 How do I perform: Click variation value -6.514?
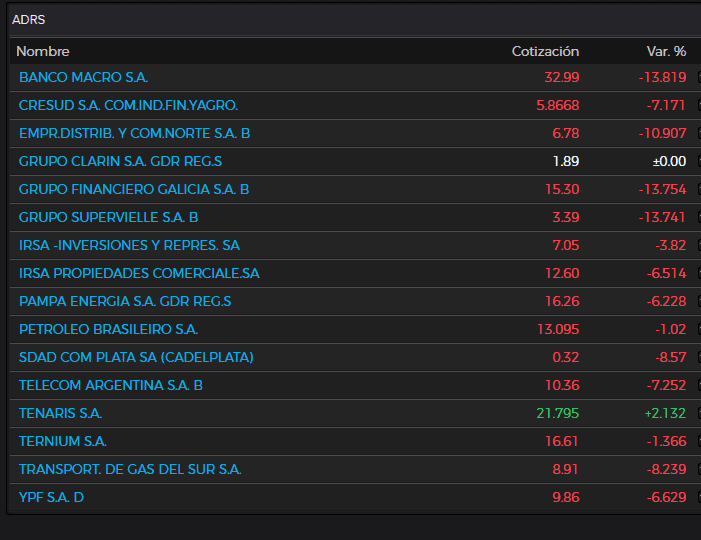(667, 273)
